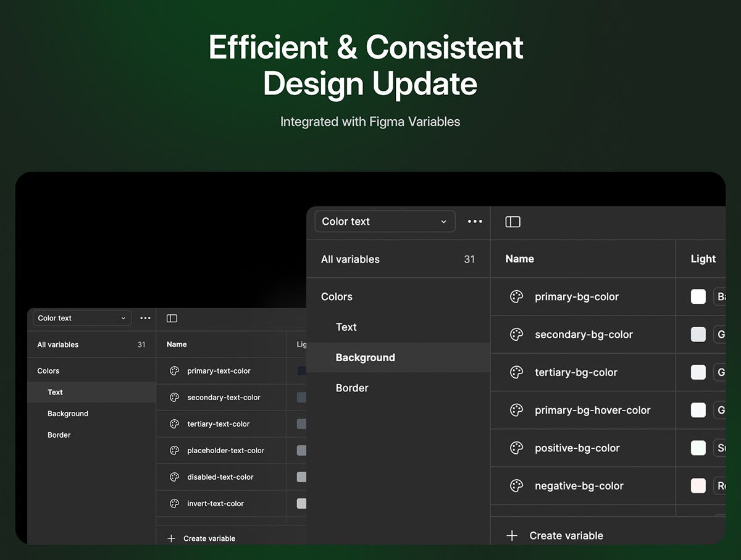Screen dimensions: 741x560
Task: Click palette icon of secondary-text-color
Action: [x=174, y=398]
